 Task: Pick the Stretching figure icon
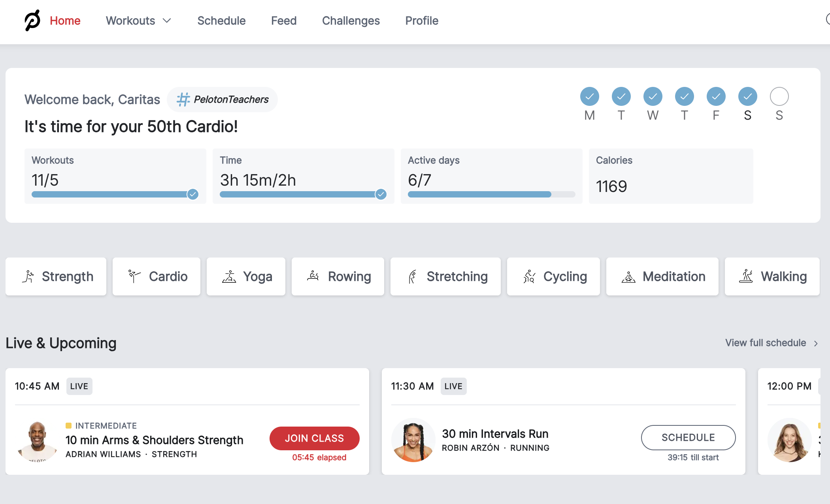point(412,276)
